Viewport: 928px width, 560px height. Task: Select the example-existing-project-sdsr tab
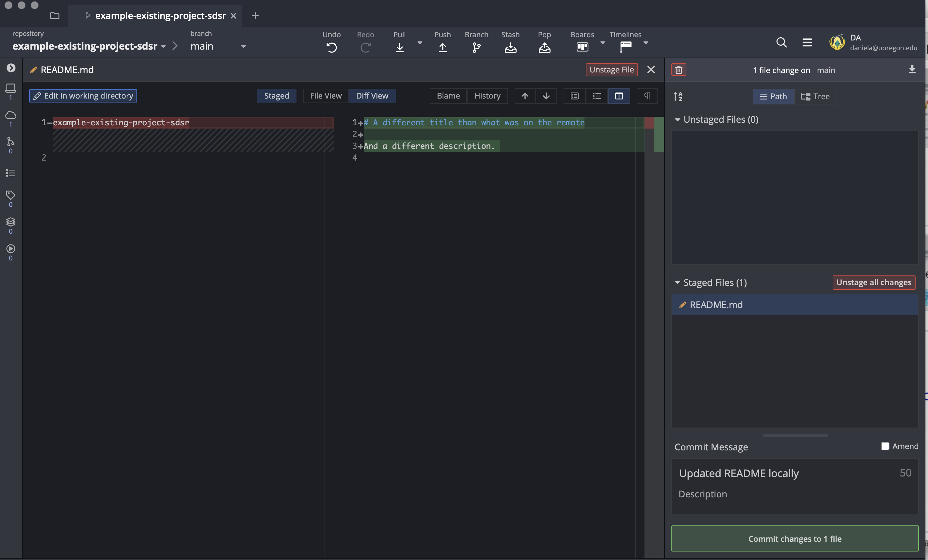[x=155, y=15]
